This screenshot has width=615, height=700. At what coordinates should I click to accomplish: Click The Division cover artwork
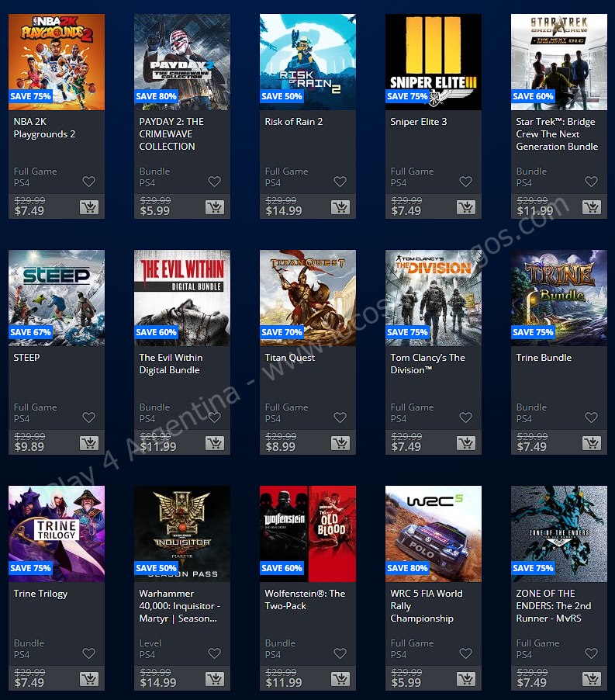coord(434,298)
